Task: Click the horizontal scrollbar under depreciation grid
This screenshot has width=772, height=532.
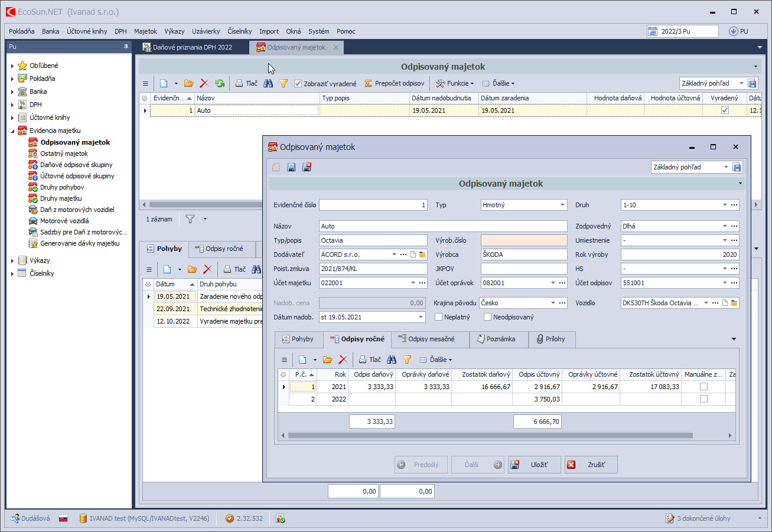Action: pos(490,436)
